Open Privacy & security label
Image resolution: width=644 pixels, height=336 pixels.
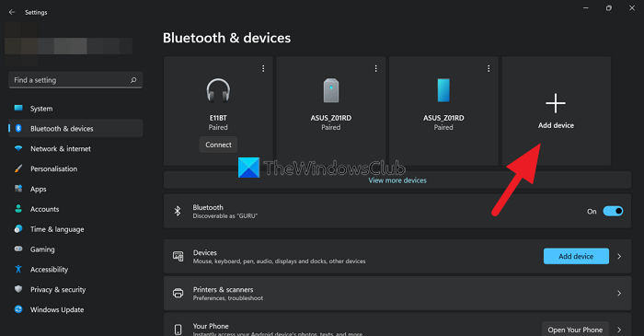[58, 290]
